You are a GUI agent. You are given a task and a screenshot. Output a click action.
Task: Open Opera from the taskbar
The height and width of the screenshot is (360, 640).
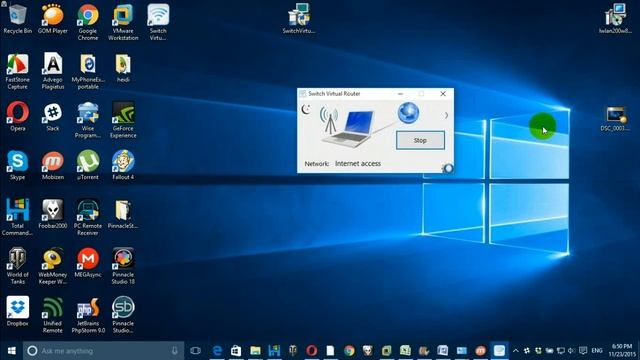pos(312,351)
